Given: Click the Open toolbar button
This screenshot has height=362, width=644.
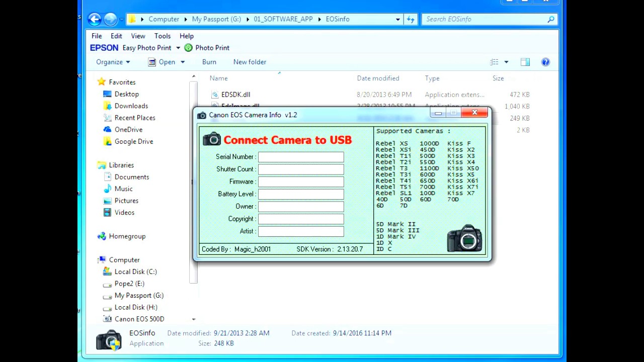Looking at the screenshot, I should click(162, 62).
